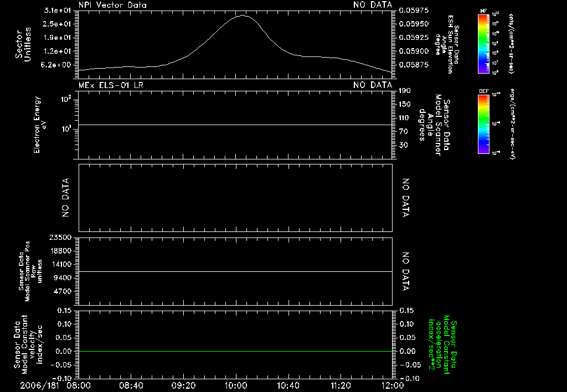Click the white line in Scanner Pos Raw panel
Viewport: 567px width, 392px height.
tap(235, 271)
